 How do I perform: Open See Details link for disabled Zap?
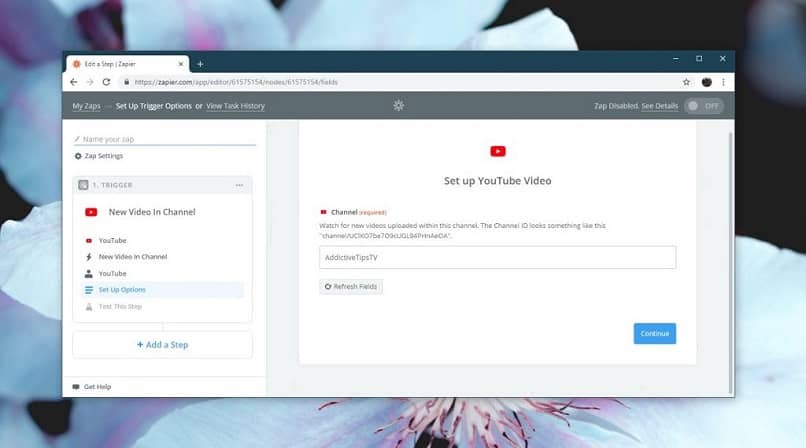click(x=660, y=106)
